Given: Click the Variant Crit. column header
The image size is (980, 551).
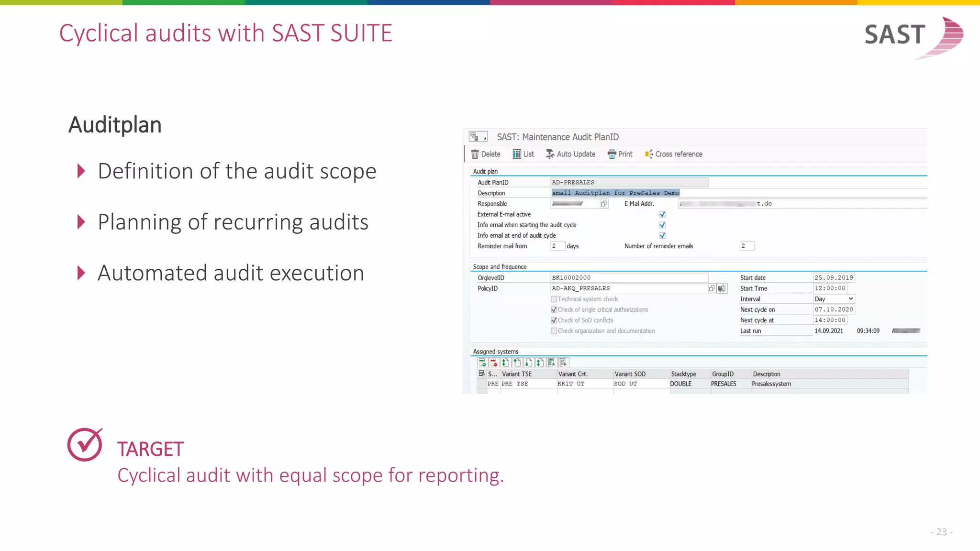Looking at the screenshot, I should point(585,374).
